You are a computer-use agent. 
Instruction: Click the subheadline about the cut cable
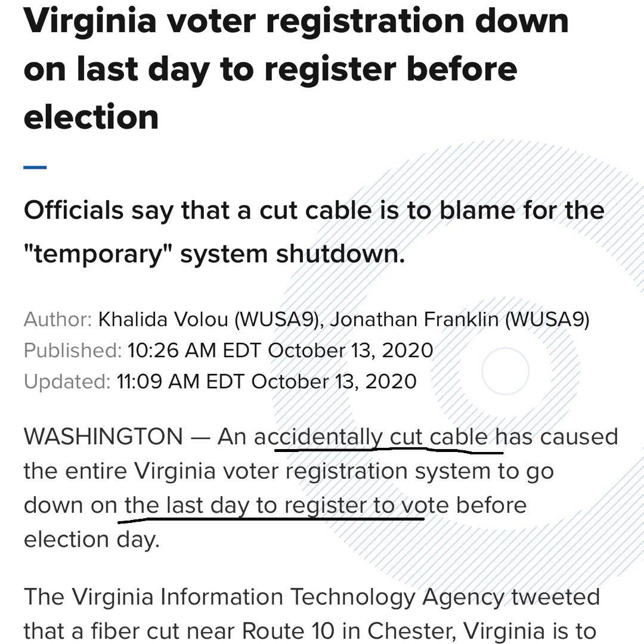[314, 210]
